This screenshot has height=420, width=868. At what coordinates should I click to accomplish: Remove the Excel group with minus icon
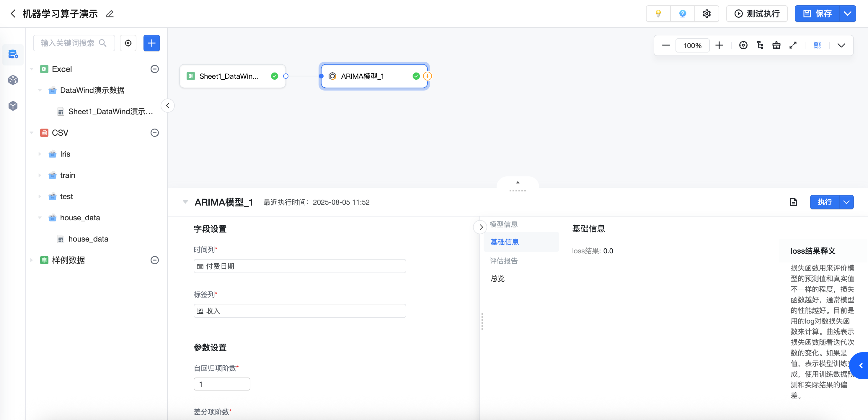pos(155,69)
